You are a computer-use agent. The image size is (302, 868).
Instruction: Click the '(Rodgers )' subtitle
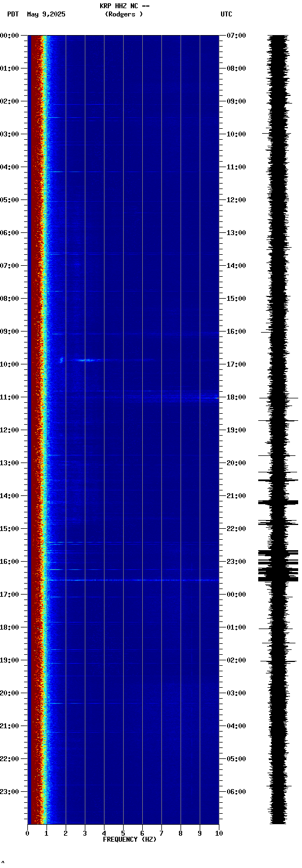(124, 14)
